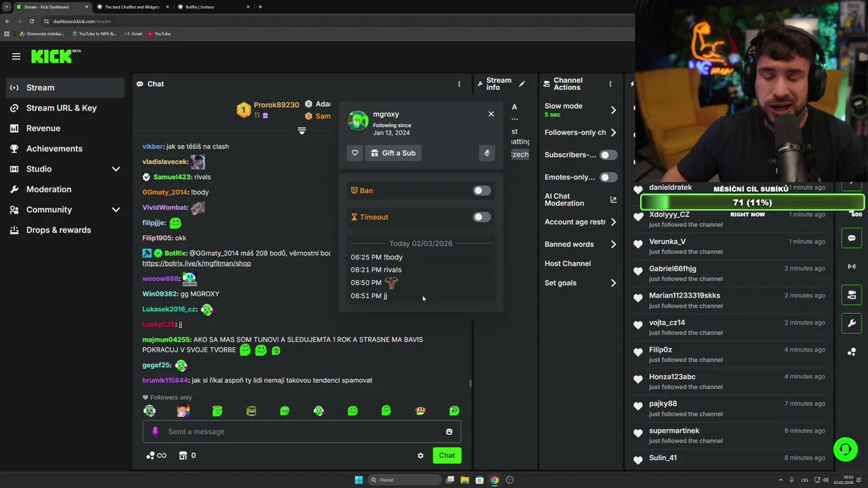The height and width of the screenshot is (488, 868).
Task: Expand Studio submenu chevron
Action: (115, 169)
